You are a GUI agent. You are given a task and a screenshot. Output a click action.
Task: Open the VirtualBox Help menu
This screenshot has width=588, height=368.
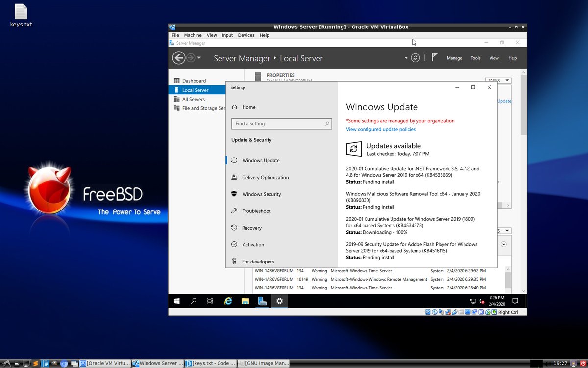265,35
